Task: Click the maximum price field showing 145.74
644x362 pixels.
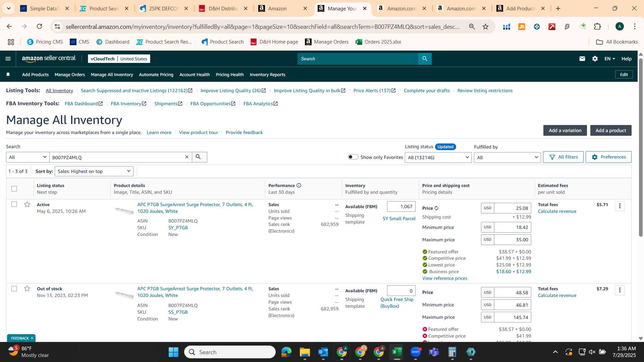Action: [513, 317]
